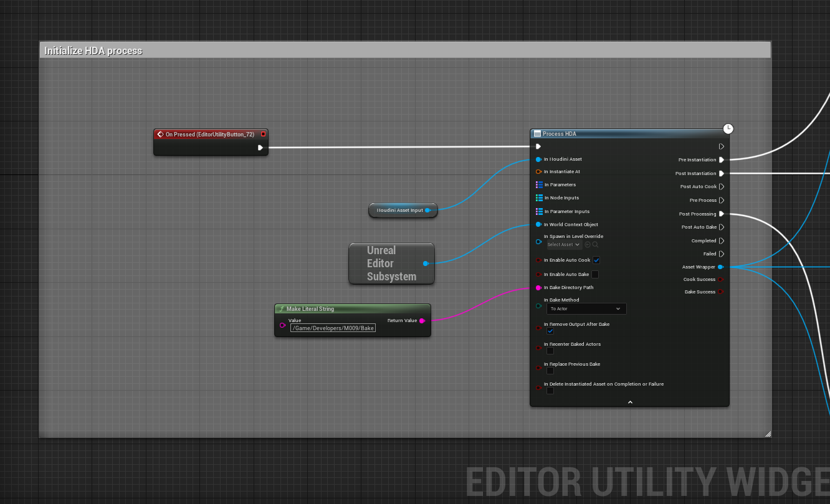Select the Process HDA node title bar

click(x=629, y=133)
